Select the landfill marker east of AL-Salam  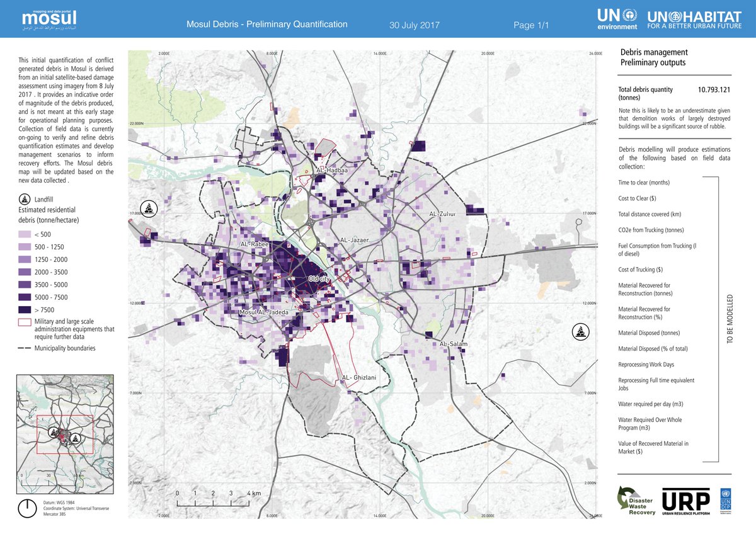[579, 331]
